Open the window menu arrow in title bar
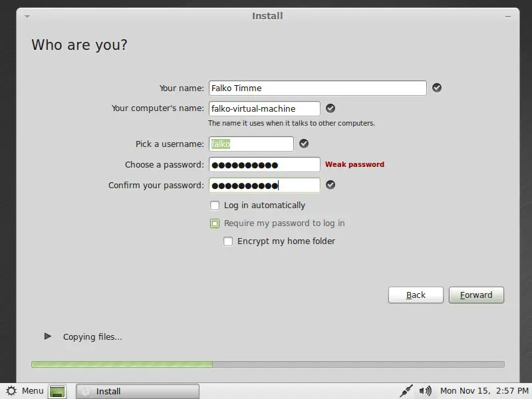 [27, 16]
